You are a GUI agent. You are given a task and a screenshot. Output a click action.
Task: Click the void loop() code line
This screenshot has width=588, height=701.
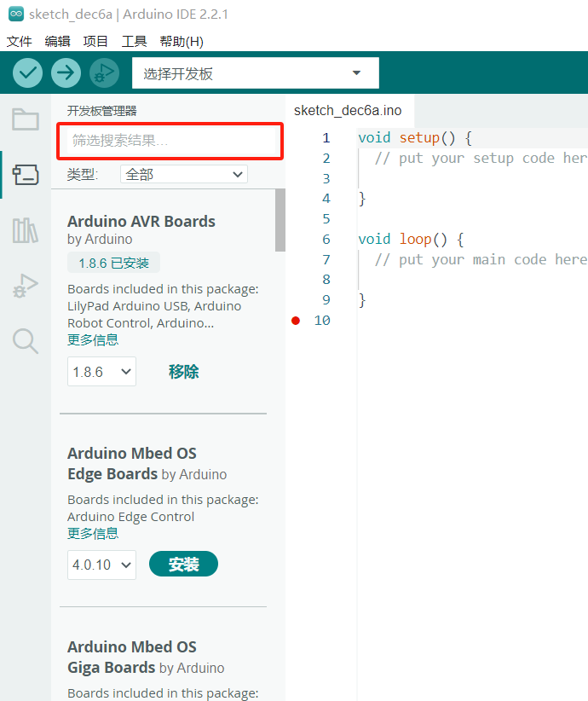[411, 239]
